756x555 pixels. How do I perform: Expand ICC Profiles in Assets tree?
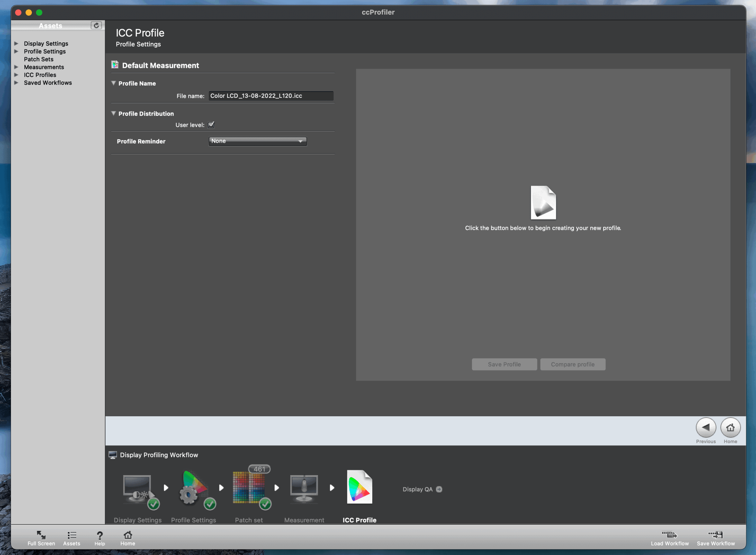(x=16, y=75)
